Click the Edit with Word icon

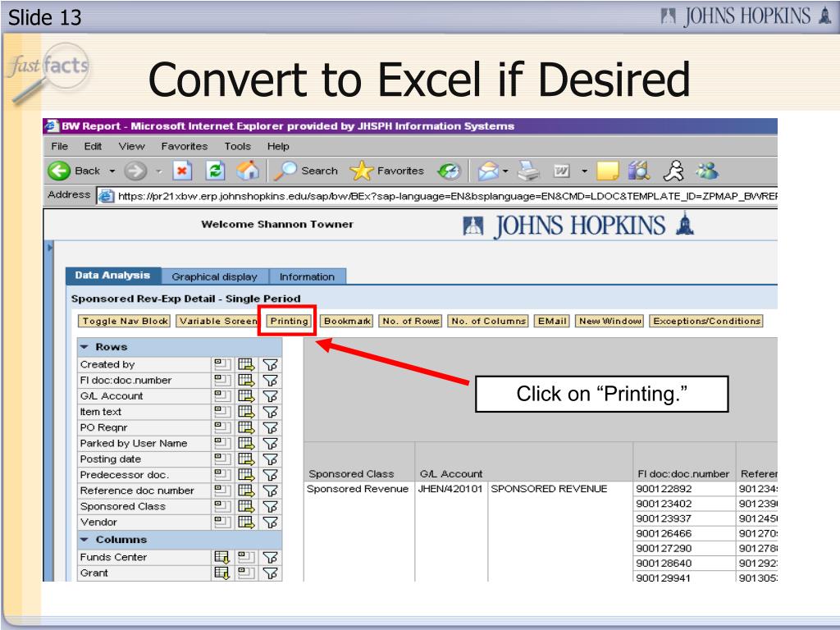561,171
